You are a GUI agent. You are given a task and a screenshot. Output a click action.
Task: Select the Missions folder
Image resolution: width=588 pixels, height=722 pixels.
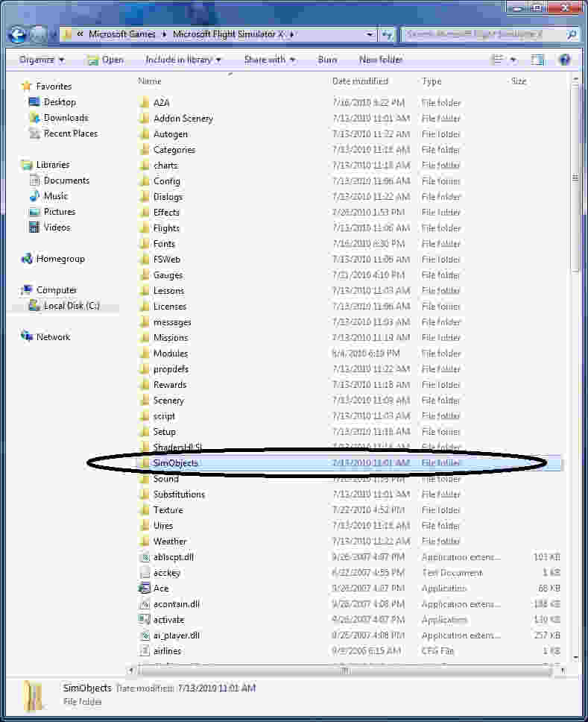(x=171, y=338)
